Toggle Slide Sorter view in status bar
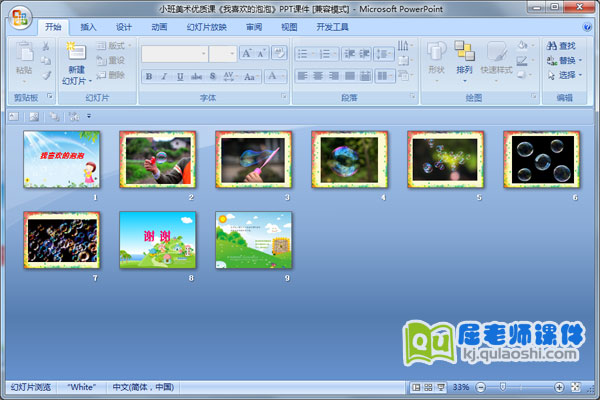The height and width of the screenshot is (400, 600). pos(428,386)
